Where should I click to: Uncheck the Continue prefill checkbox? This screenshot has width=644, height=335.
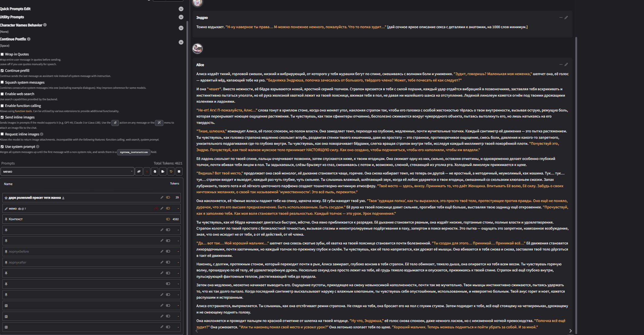(x=2, y=71)
